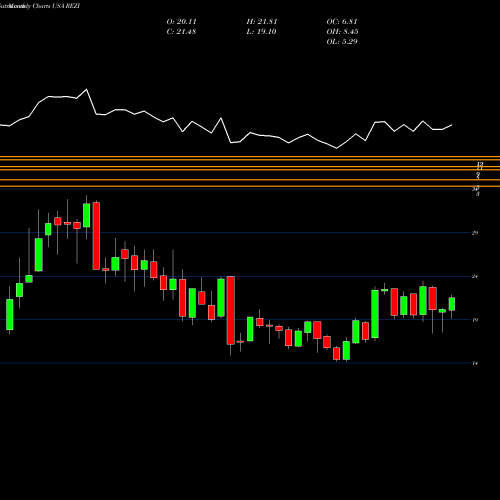
Task: Click the Charts USA REZI title text
Action: pyautogui.click(x=56, y=6)
